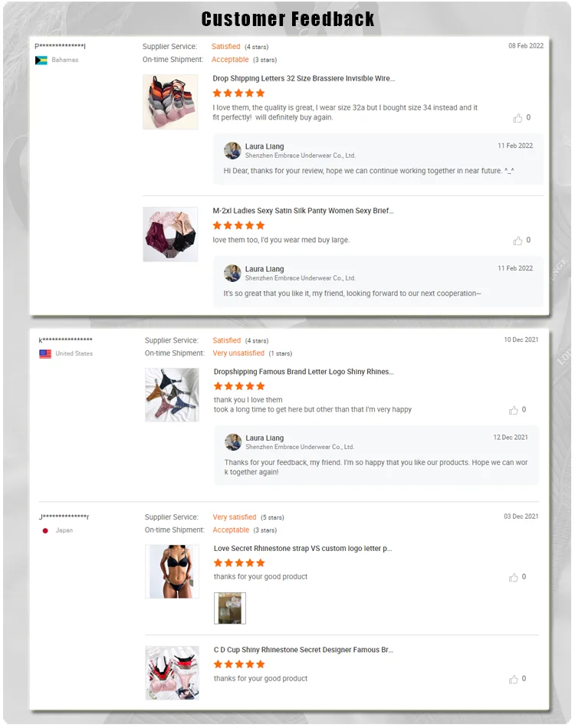Screen dimensions: 575x728
Task: Like the brassiere review from Bahamas
Action: click(517, 118)
